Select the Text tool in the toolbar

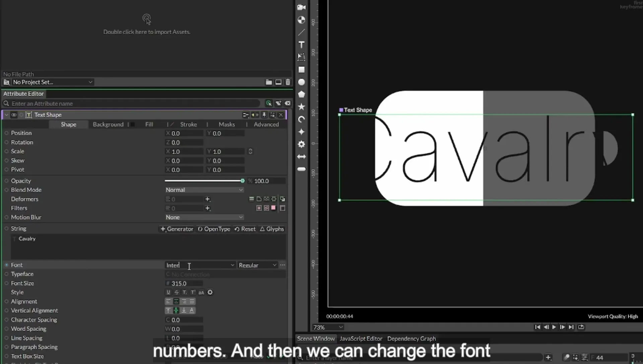coord(301,45)
